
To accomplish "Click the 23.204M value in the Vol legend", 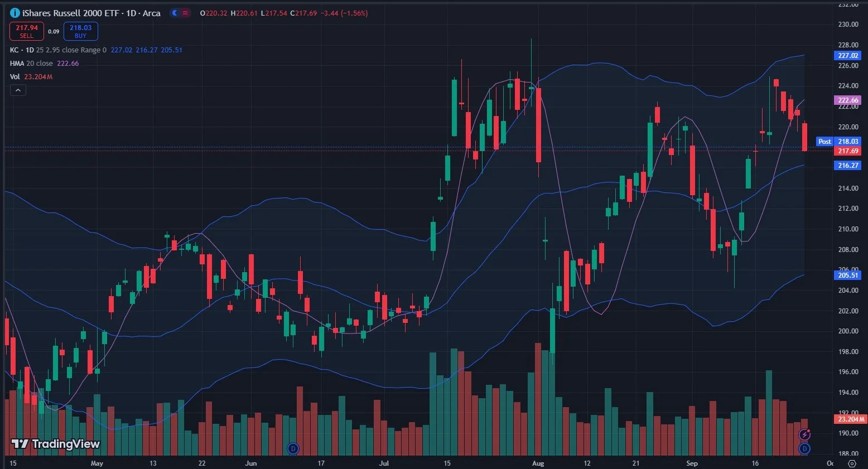I will (x=38, y=77).
